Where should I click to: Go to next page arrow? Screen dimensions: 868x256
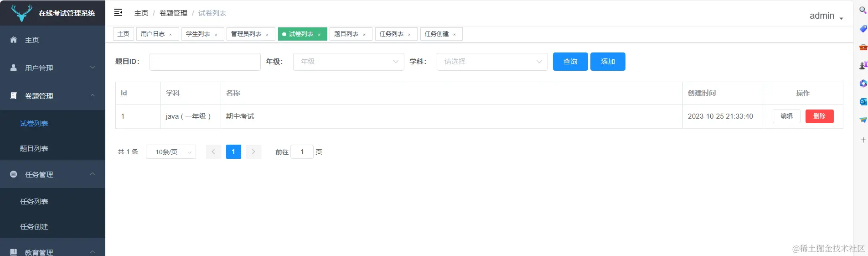[x=253, y=152]
